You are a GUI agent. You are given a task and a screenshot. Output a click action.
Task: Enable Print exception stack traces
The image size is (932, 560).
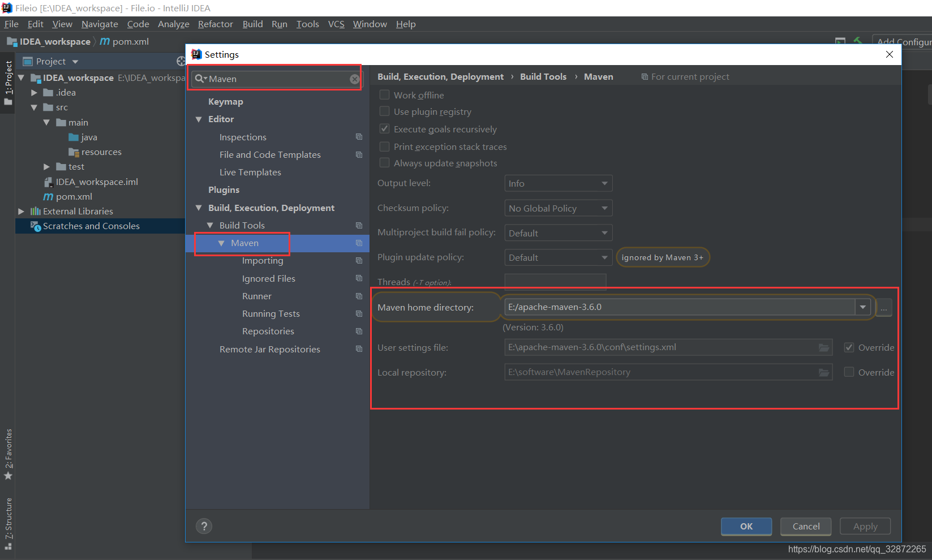(x=384, y=147)
